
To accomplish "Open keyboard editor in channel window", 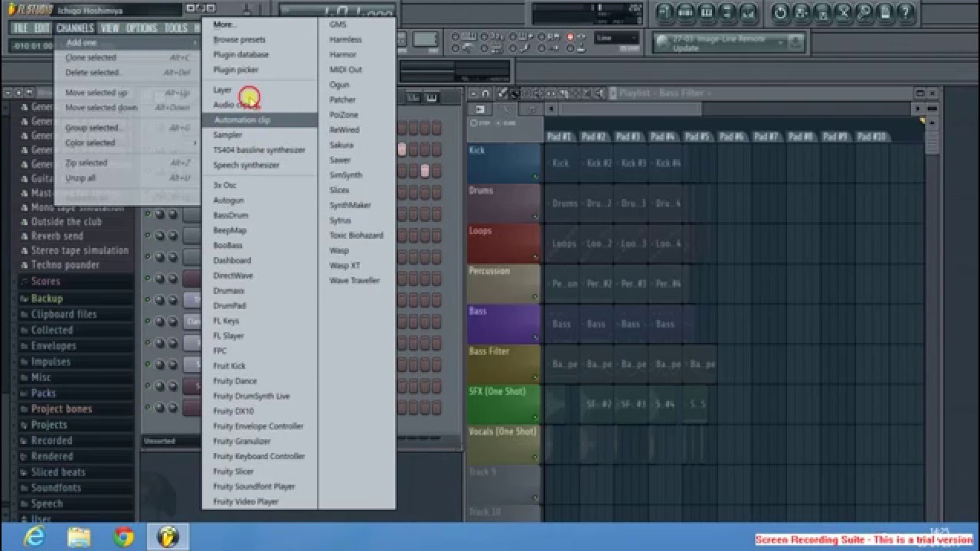I will pyautogui.click(x=432, y=97).
